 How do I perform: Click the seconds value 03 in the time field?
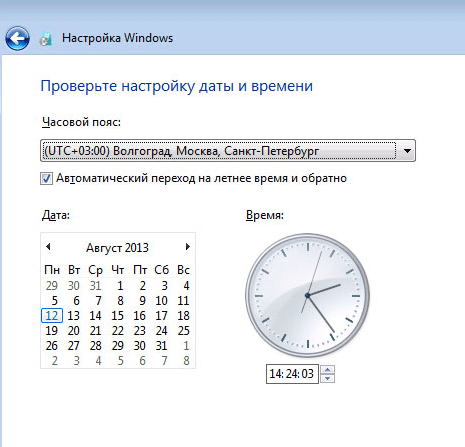click(307, 374)
